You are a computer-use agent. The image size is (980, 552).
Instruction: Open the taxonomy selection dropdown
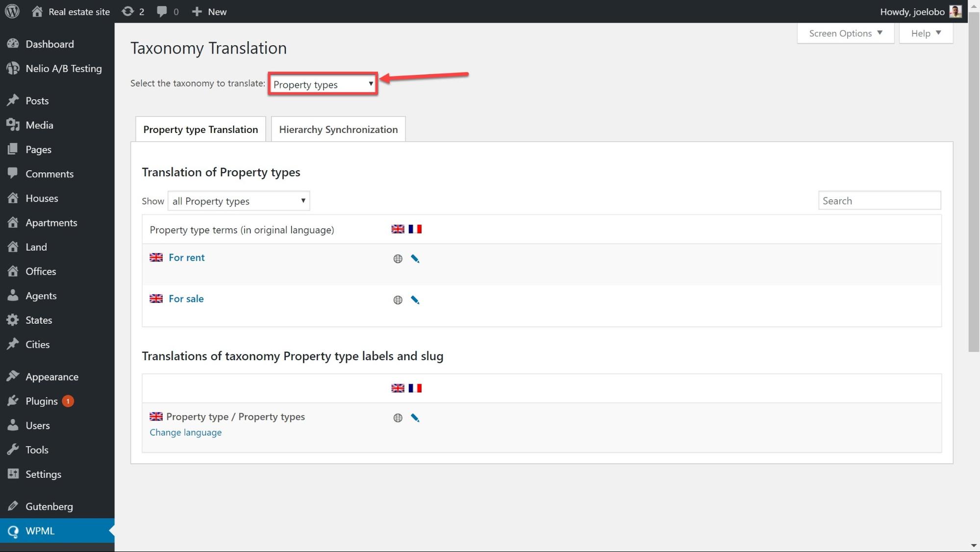coord(323,84)
